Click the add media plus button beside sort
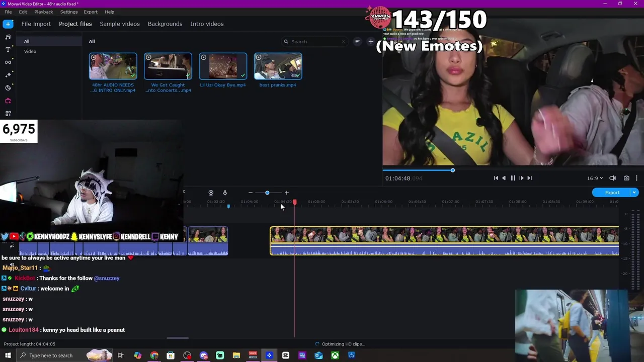 point(371,42)
